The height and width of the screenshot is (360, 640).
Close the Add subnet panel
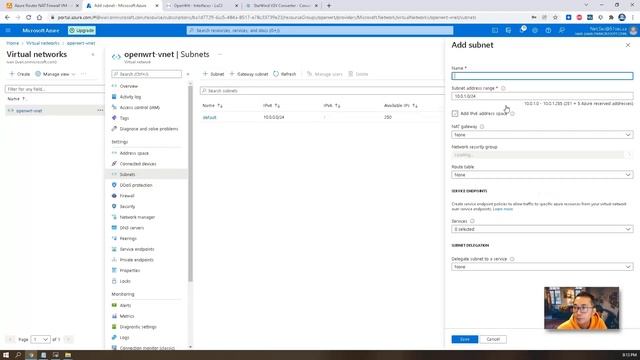click(x=628, y=45)
